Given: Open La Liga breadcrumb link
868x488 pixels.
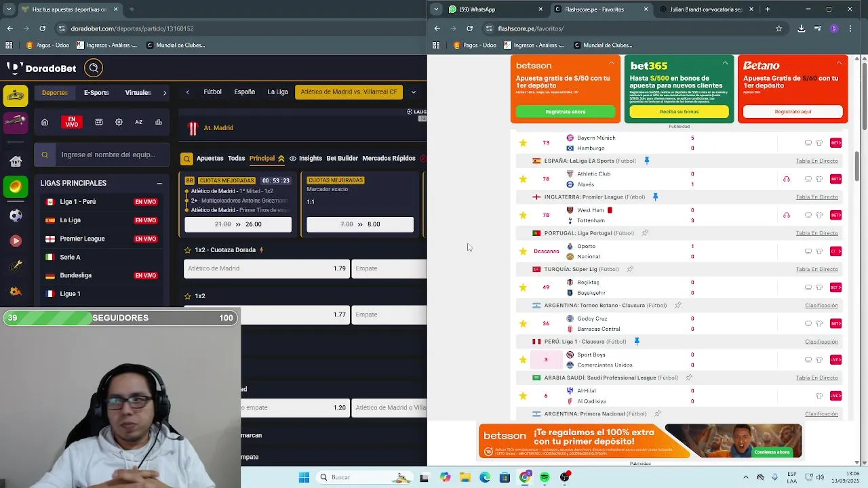Looking at the screenshot, I should coord(277,92).
